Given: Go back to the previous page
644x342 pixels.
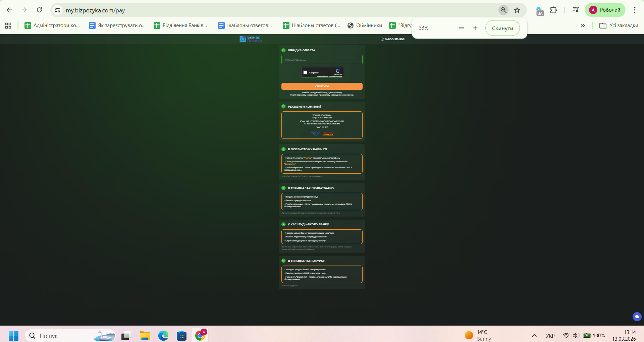Looking at the screenshot, I should click(9, 10).
